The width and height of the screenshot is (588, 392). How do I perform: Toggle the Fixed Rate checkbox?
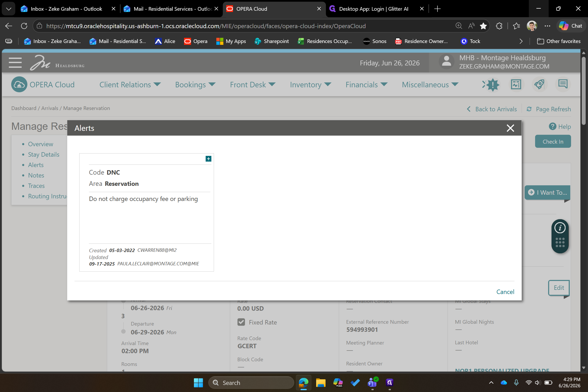click(241, 322)
